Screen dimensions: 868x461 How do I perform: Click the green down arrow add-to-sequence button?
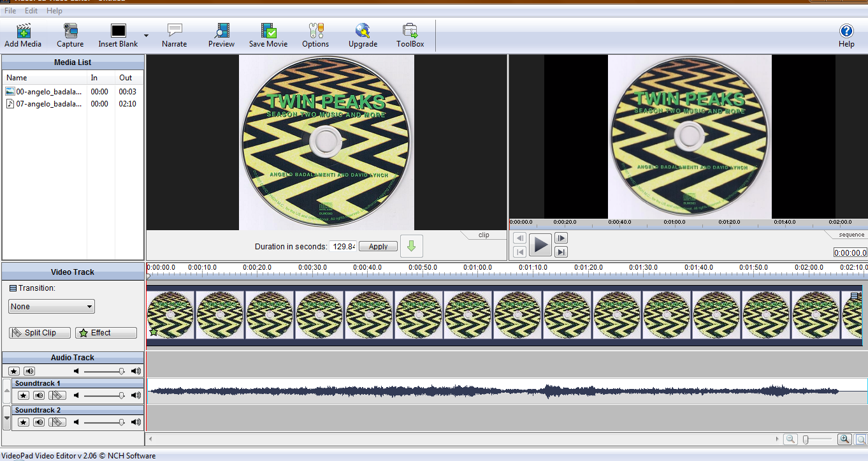coord(411,246)
